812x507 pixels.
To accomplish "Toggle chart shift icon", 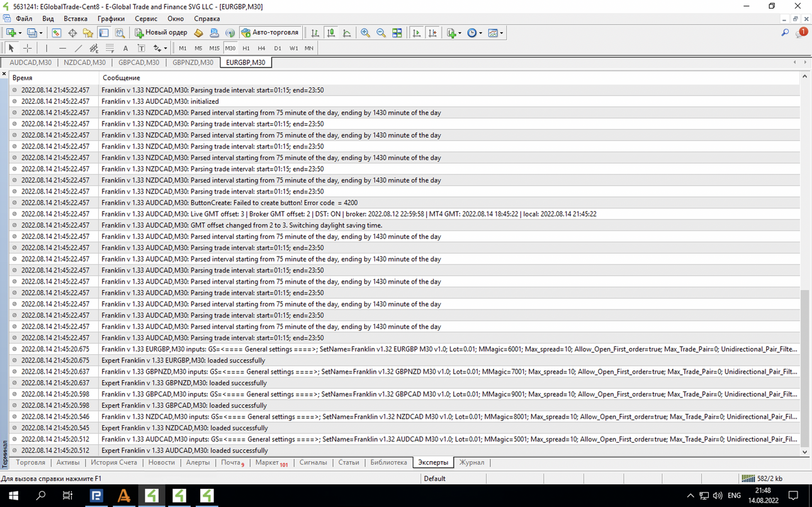I will (432, 33).
